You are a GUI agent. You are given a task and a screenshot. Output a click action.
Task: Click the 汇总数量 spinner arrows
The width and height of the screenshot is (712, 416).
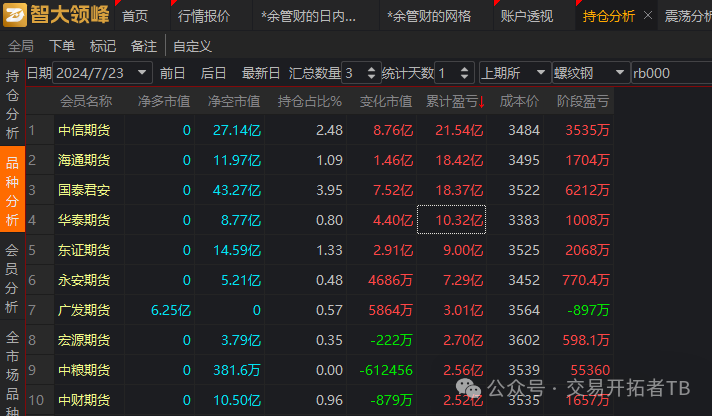[371, 73]
